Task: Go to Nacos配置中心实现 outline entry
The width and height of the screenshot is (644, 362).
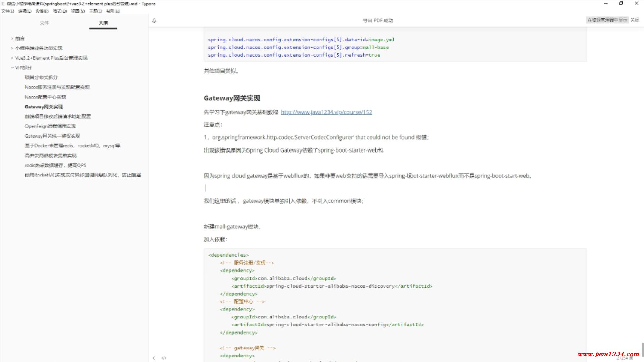Action: tap(45, 97)
